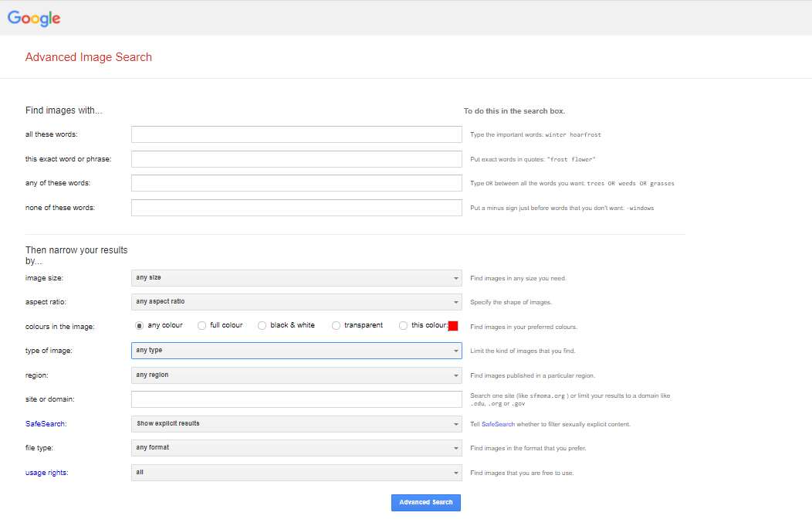Viewport: 812px width, 526px height.
Task: Choose the 'black & white' colour option
Action: click(x=262, y=326)
